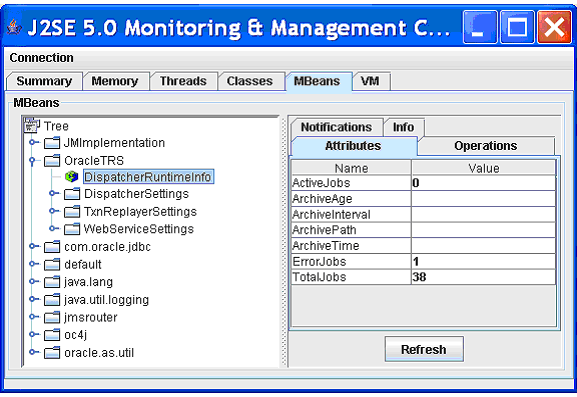Click the jmsrouter folder icon
The height and width of the screenshot is (397, 577).
[52, 317]
